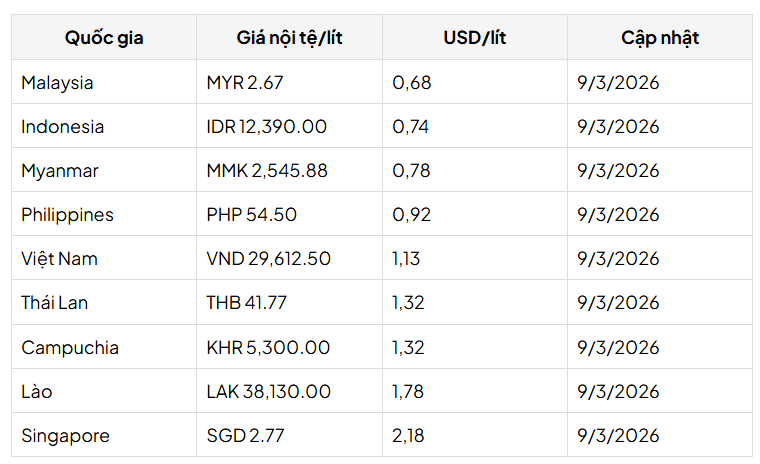Select the Việt Nam country cell
Screen dimensions: 760x464
click(x=59, y=259)
